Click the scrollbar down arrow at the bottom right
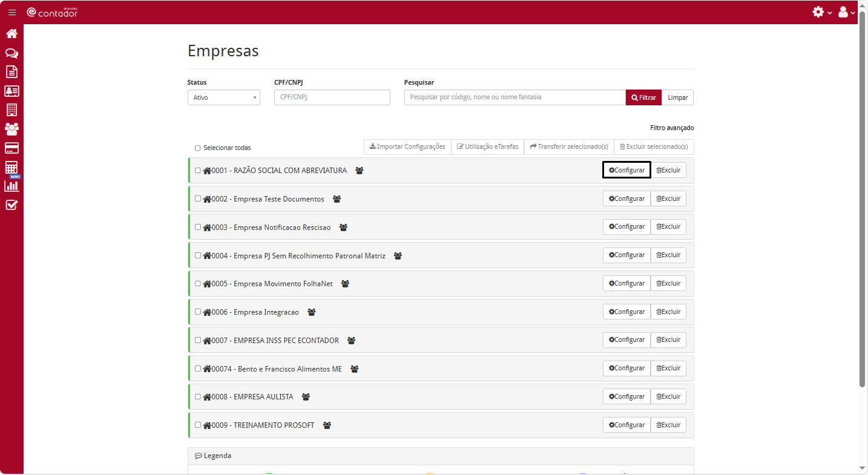Screen dimensions: 868x475 coord(863,468)
